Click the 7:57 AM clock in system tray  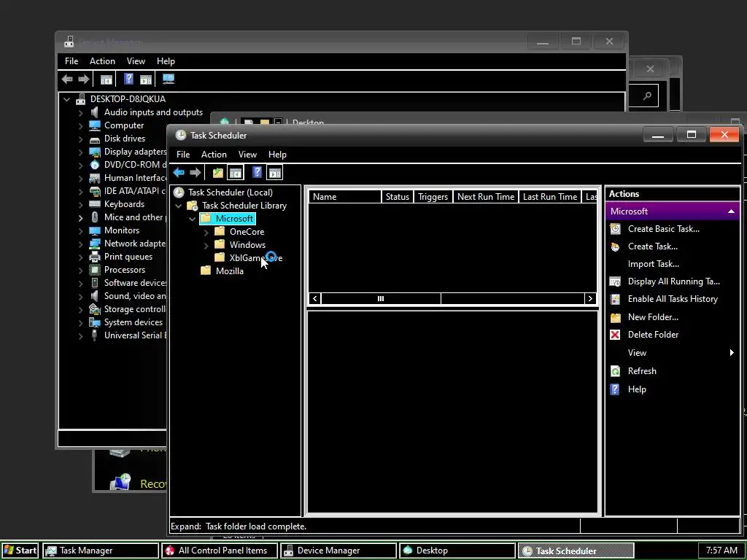click(x=721, y=551)
